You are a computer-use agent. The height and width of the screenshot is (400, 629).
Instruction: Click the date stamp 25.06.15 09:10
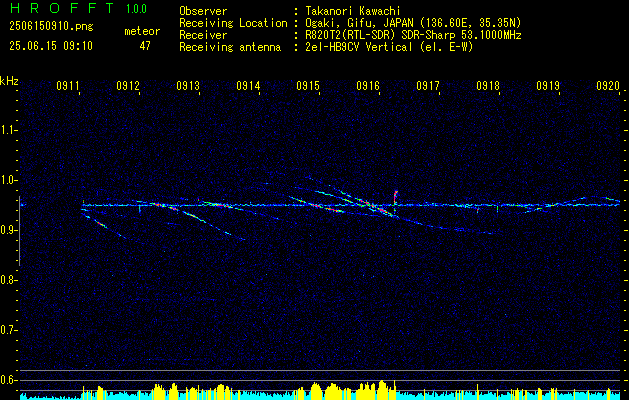[51, 46]
